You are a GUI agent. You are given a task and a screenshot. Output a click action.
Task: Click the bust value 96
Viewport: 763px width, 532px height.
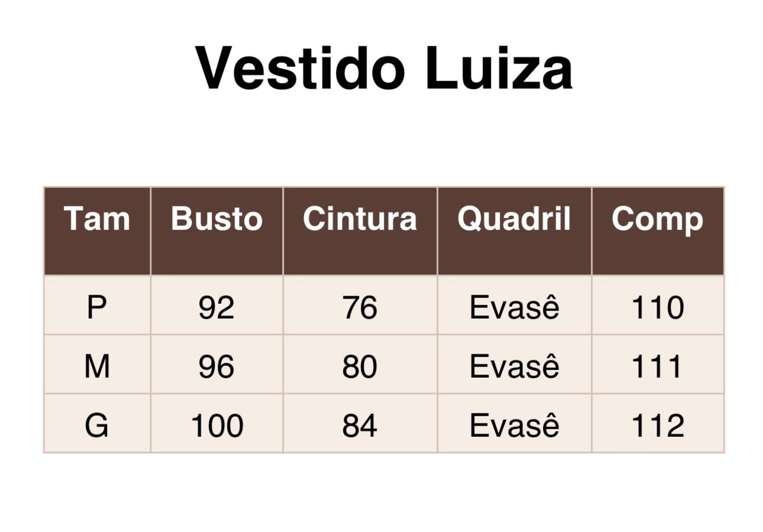coord(216,366)
